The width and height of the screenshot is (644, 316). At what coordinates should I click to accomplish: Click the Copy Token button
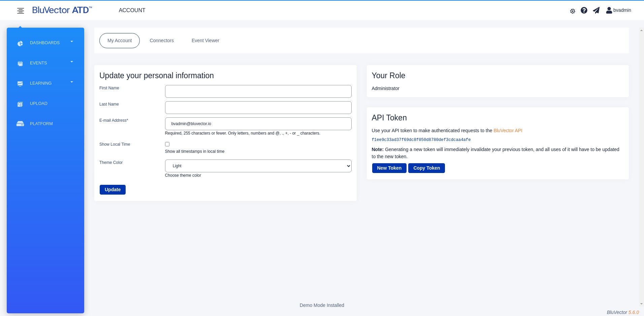[x=426, y=168]
